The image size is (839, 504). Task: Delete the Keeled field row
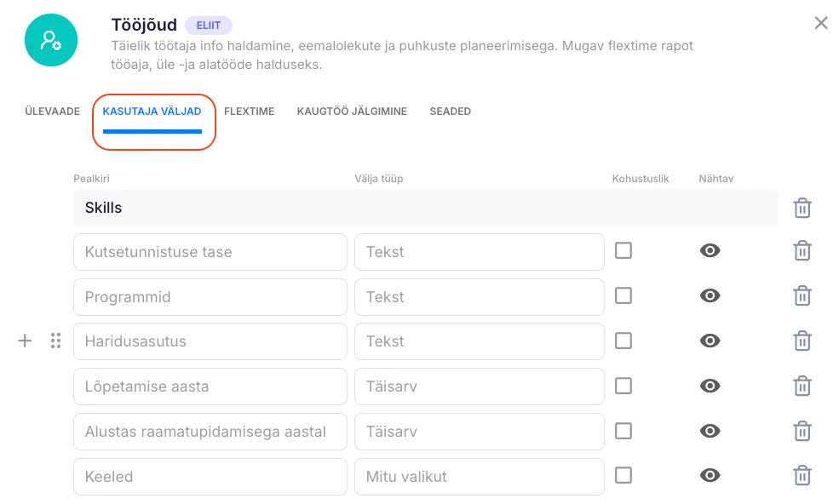point(802,476)
